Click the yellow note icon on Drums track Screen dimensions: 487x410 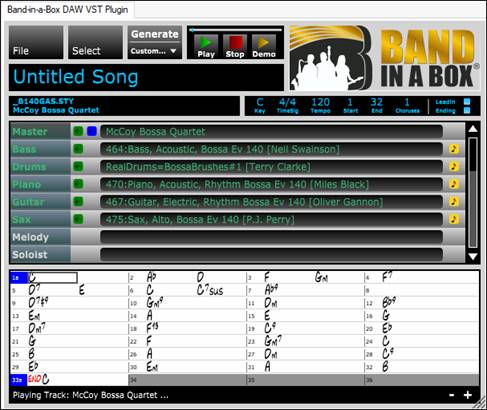453,166
